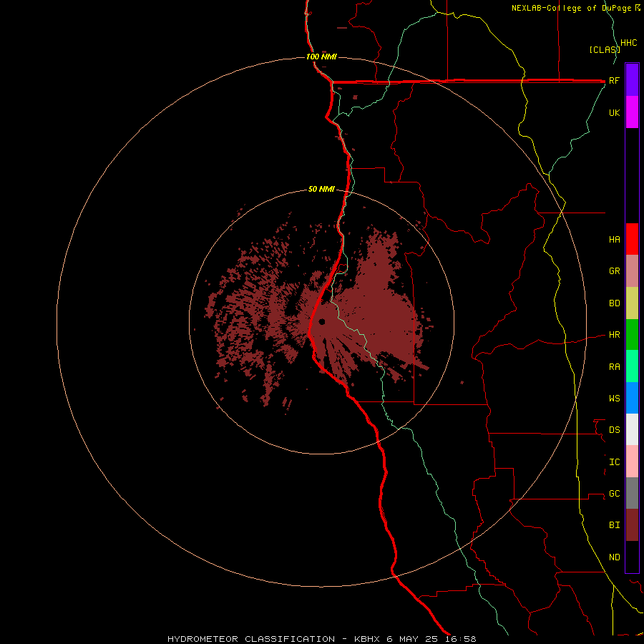Click the KBHX radar site identifier

367,639
